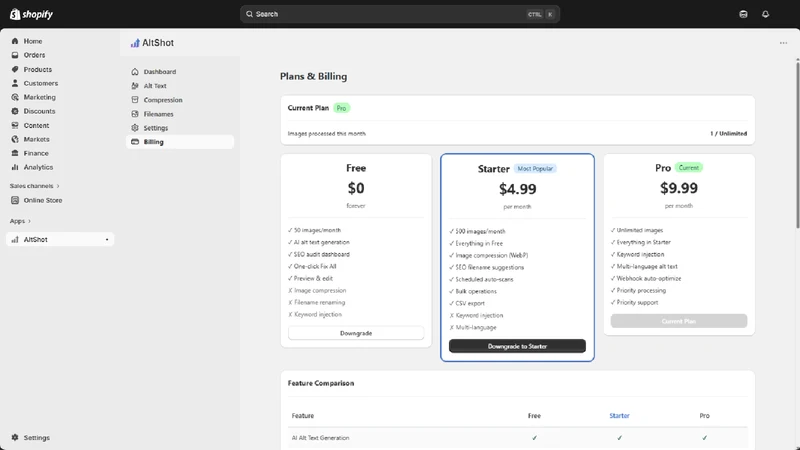This screenshot has width=800, height=450.
Task: Click 'Webhook auto-optimize' in the Pro plan
Action: point(648,279)
